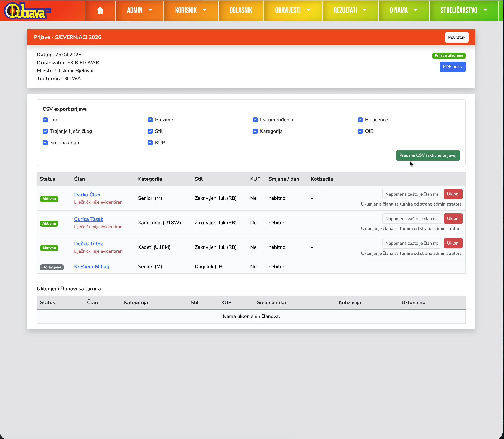Screen dimensions: 504x439
Task: Open the REZULTATI menu
Action: (x=350, y=10)
